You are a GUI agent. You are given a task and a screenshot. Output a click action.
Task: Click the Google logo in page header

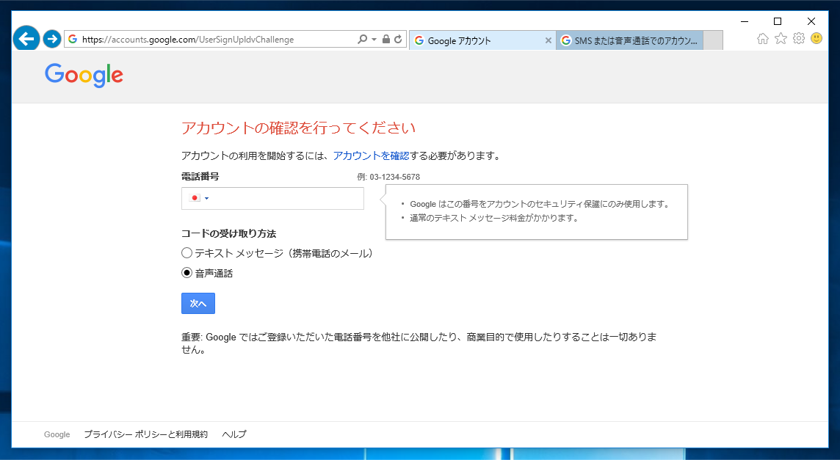84,75
